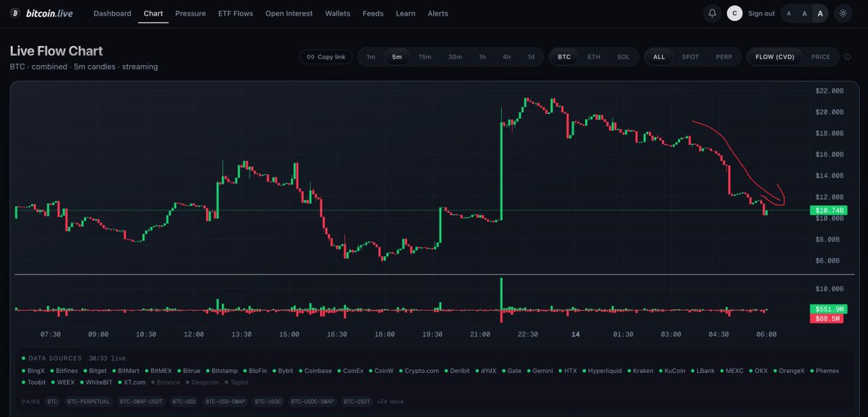Click the 21:00 volume spike bar

coord(501,299)
